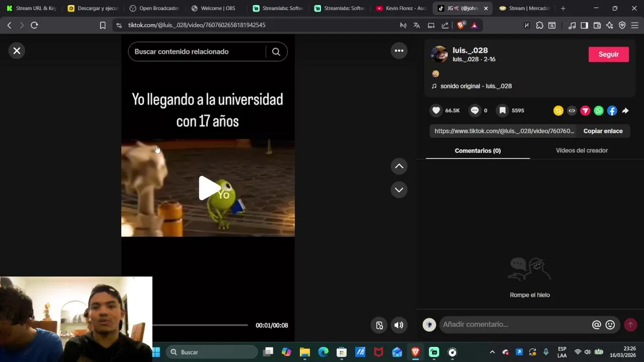The image size is (644, 362).
Task: Open Brave Shields lion icon
Action: pos(461,25)
